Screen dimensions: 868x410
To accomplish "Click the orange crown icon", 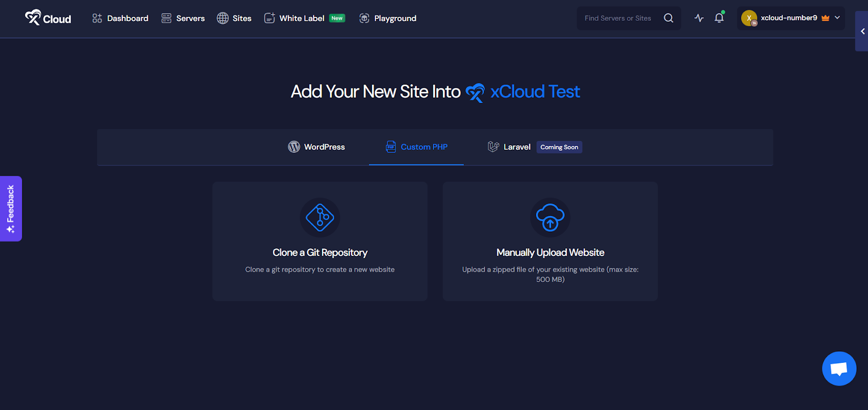I will (x=826, y=18).
